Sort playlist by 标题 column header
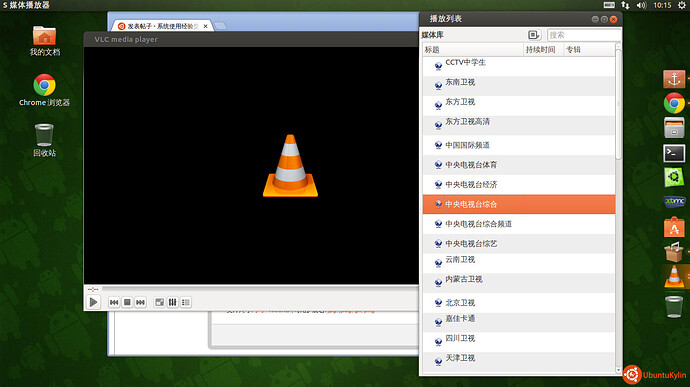The image size is (690, 387). coord(473,50)
